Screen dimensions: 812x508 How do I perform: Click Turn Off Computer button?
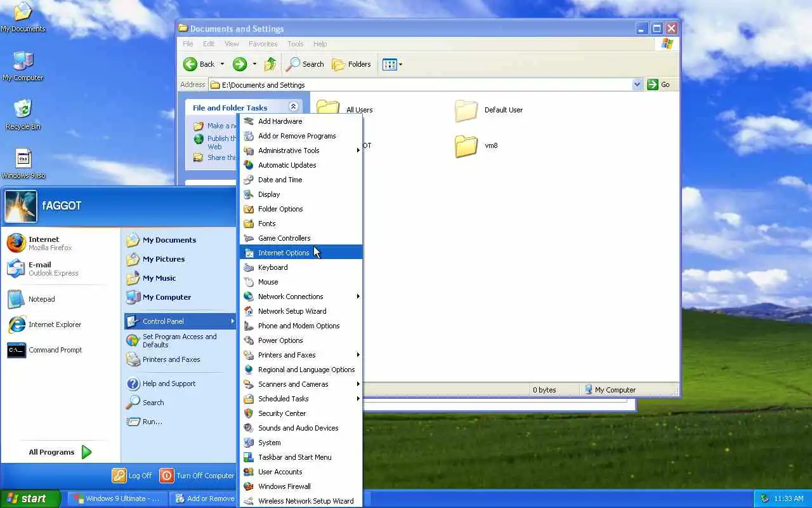point(197,476)
